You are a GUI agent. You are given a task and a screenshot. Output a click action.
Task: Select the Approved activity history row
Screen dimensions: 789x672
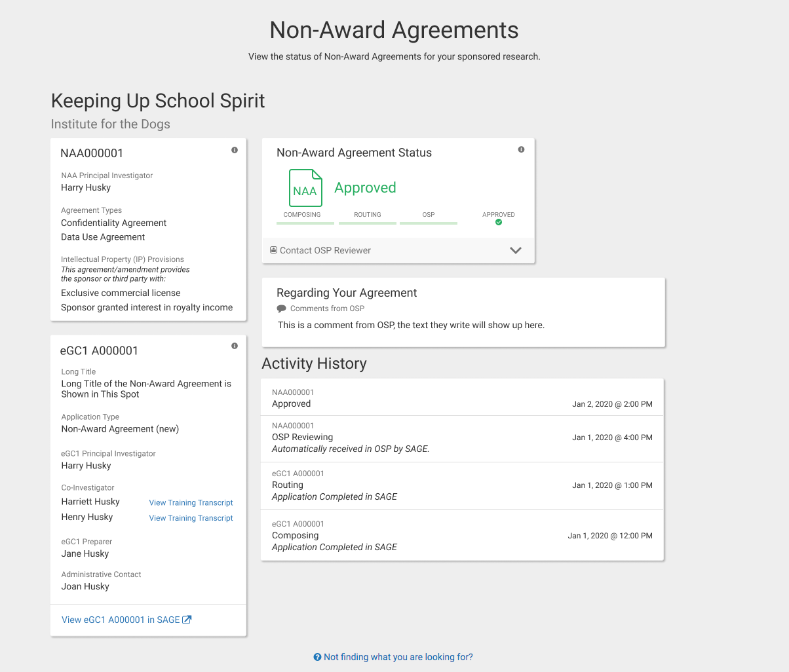click(463, 398)
